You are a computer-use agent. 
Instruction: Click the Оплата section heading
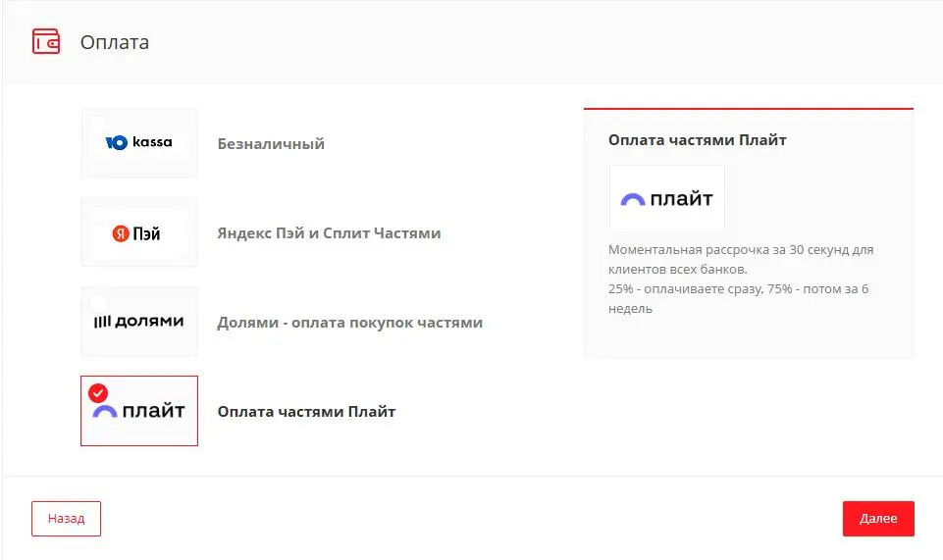point(115,43)
